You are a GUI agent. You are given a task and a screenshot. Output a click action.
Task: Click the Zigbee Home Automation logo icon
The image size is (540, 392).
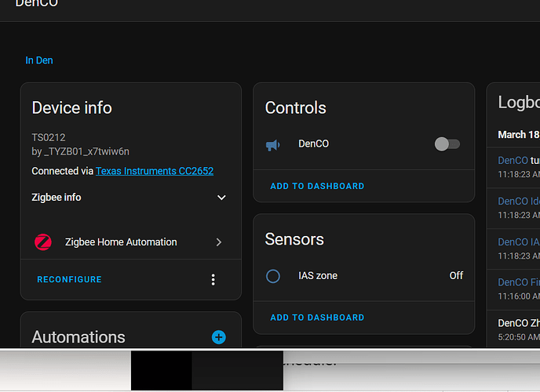click(43, 242)
